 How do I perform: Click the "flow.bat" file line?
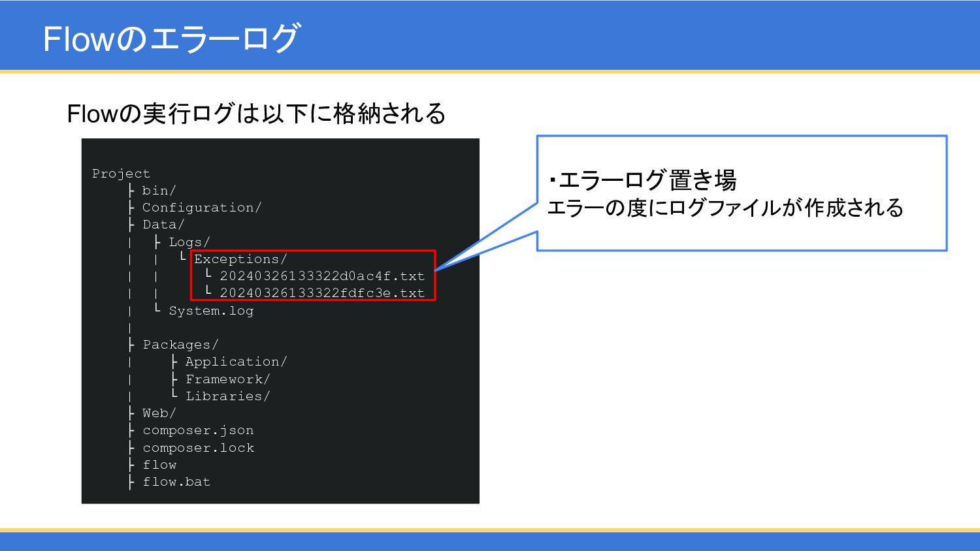point(176,482)
